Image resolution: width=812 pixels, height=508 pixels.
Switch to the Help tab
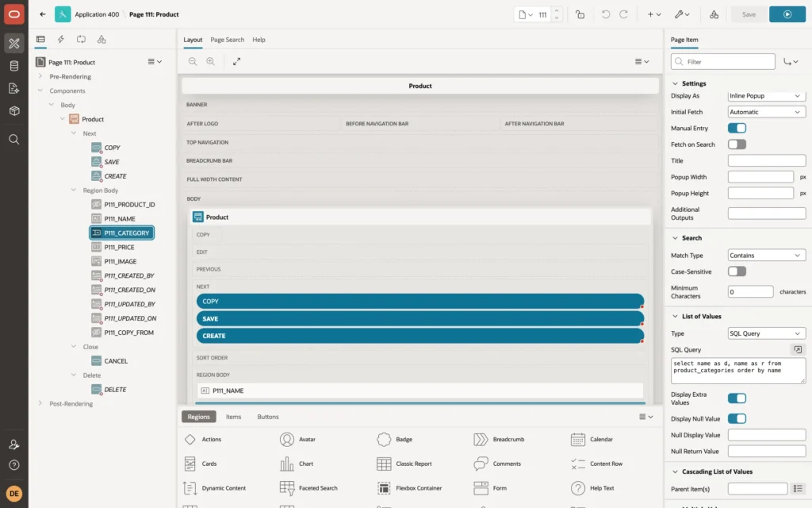[259, 40]
